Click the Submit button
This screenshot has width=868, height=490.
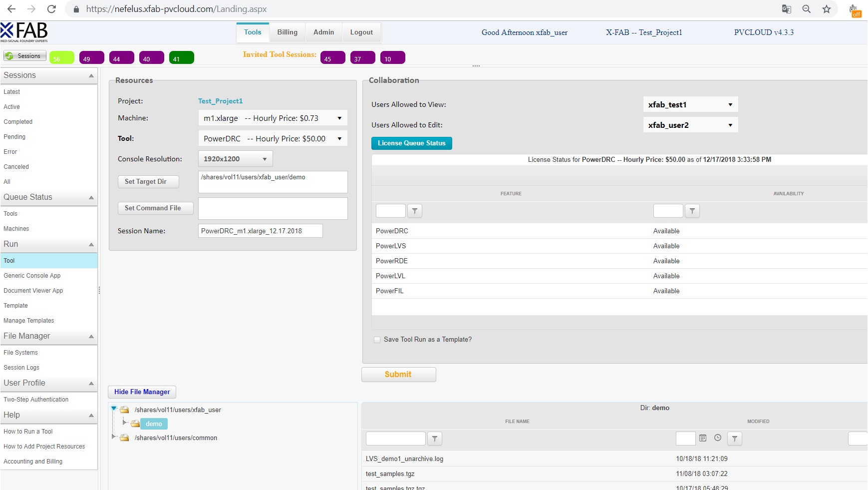(398, 375)
